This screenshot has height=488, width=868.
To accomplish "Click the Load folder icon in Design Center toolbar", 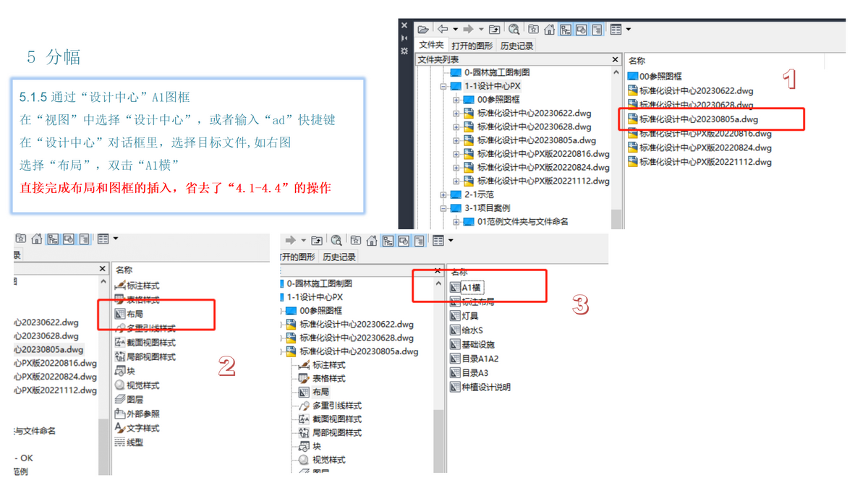I will pyautogui.click(x=423, y=30).
